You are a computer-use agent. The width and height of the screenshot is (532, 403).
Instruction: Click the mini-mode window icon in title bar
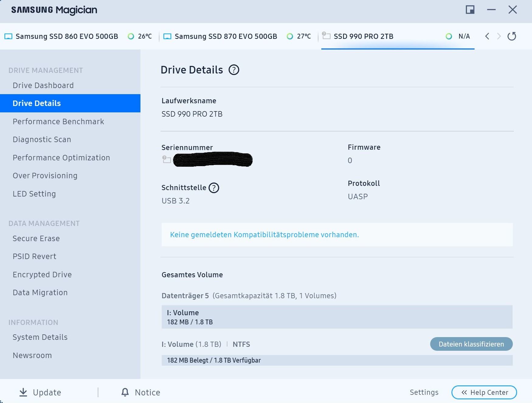point(470,10)
